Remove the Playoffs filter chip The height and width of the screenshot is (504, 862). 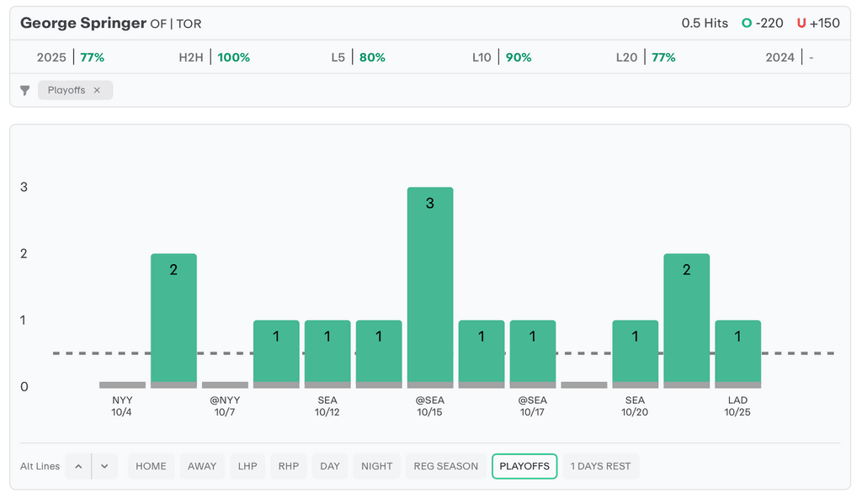point(97,90)
